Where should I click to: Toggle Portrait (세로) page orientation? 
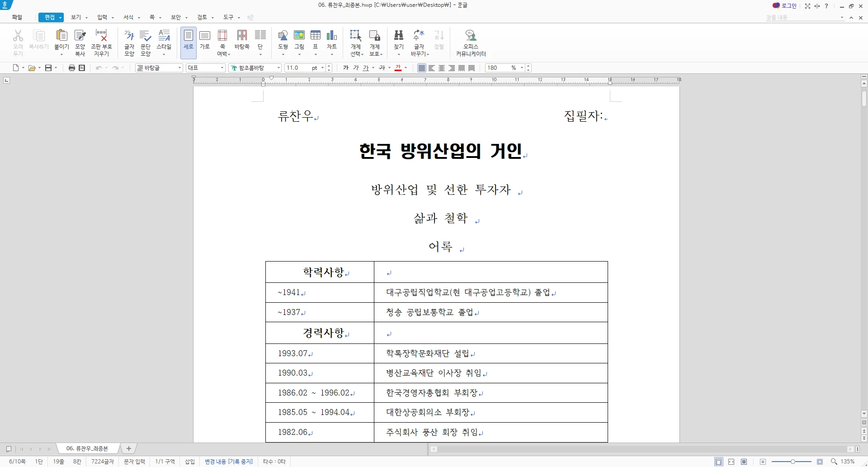click(189, 43)
